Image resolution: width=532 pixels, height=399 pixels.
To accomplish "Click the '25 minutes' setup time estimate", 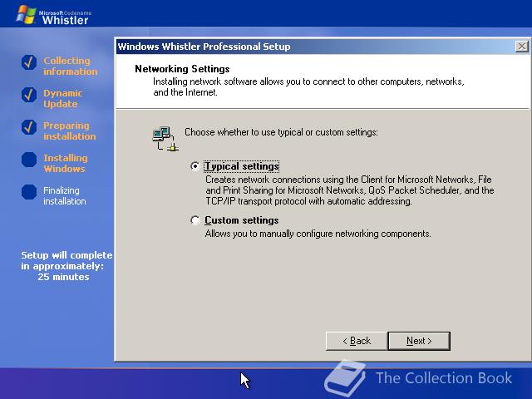I will click(x=63, y=277).
